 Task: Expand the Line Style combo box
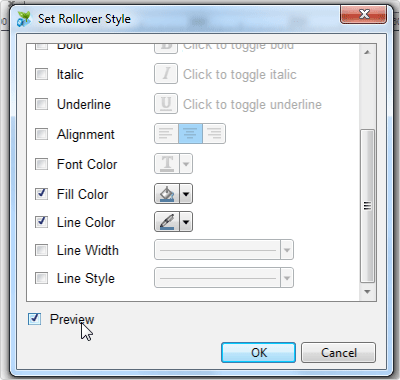click(224, 278)
